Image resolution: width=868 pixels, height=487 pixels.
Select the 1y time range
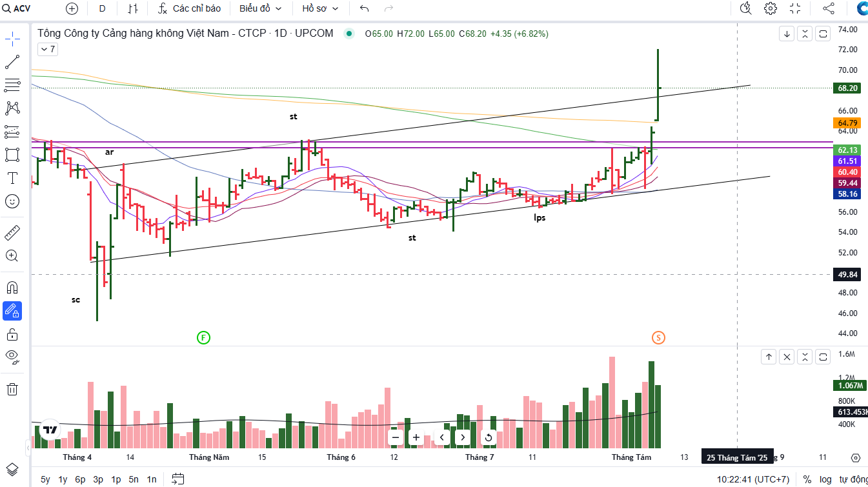pyautogui.click(x=63, y=479)
